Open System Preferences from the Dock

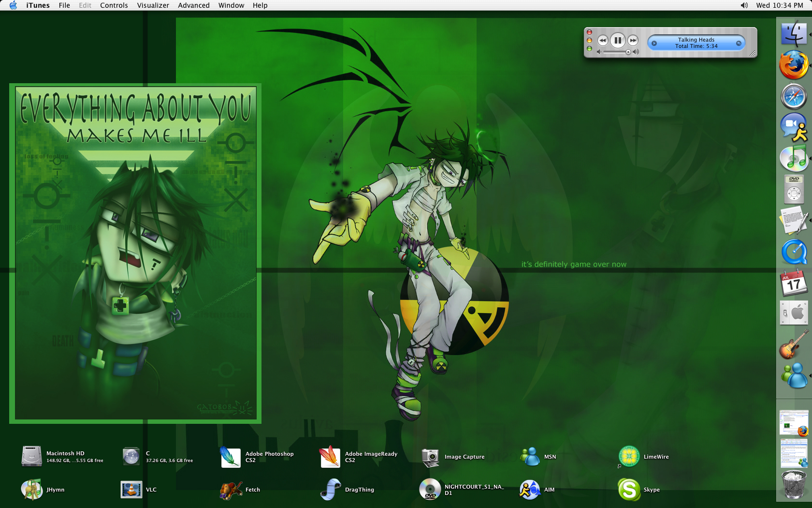(x=794, y=313)
